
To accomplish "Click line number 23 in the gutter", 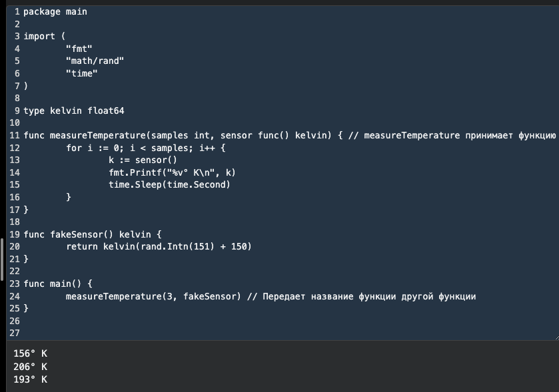I will point(15,284).
